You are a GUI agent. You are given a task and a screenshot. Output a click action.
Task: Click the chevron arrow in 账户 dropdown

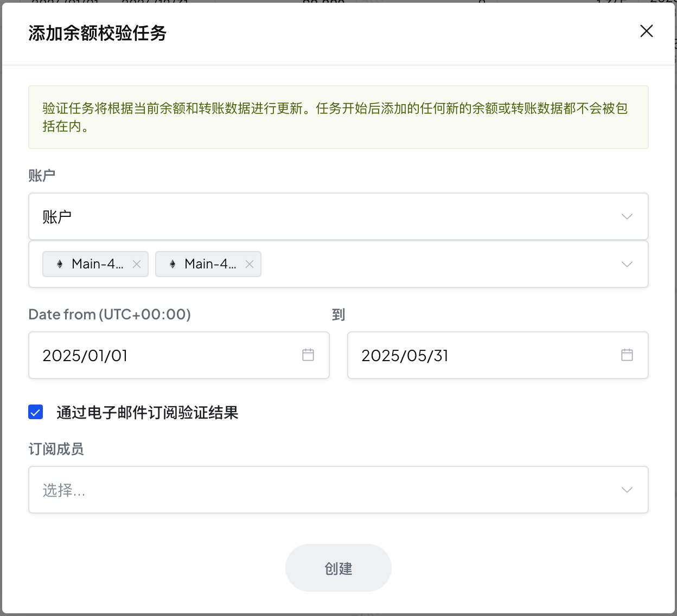pos(627,217)
